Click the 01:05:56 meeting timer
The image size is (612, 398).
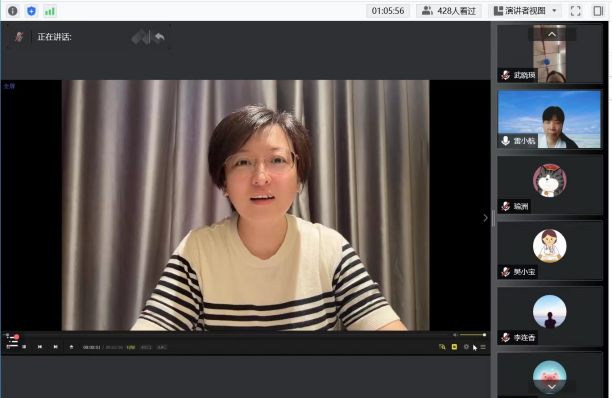tap(388, 11)
